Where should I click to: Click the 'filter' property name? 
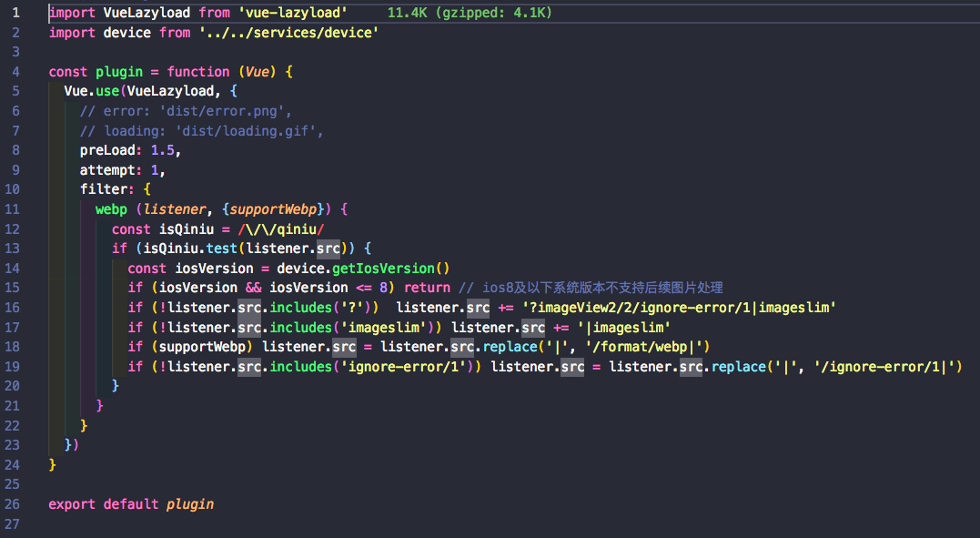click(103, 189)
